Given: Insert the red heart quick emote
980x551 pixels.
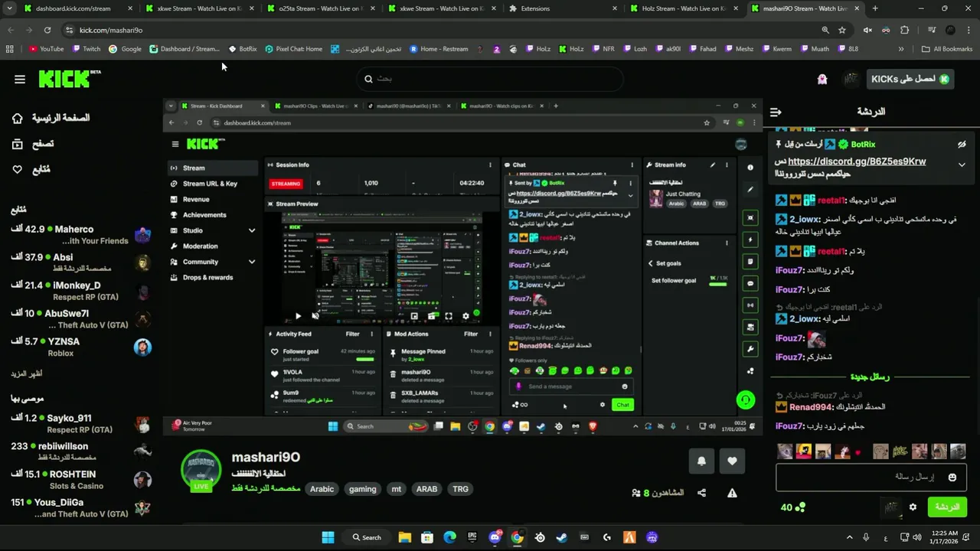Looking at the screenshot, I should (x=857, y=453).
